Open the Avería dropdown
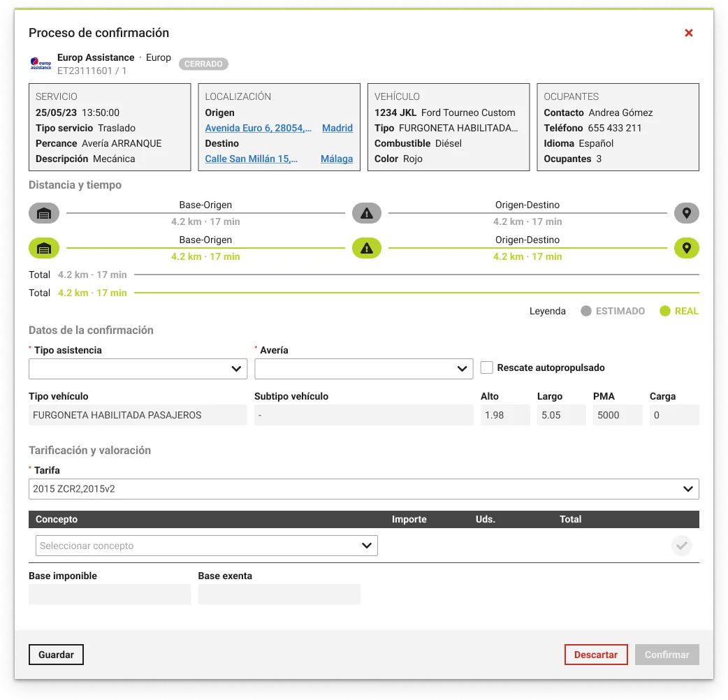 tap(363, 369)
